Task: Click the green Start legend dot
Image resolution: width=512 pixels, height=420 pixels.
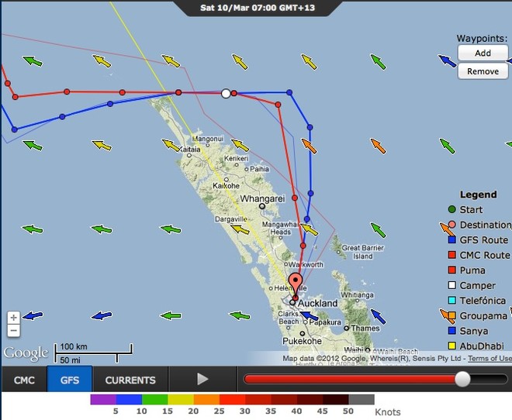Action: (x=452, y=209)
